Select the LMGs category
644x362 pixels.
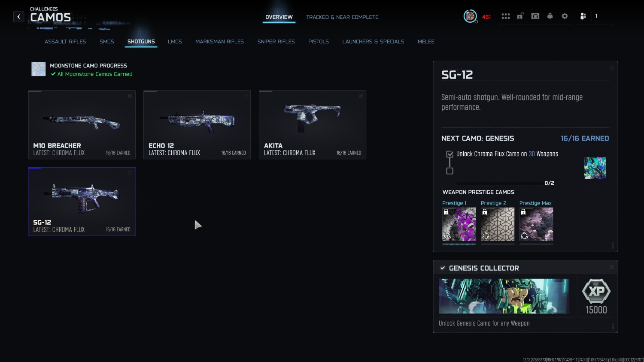coord(175,42)
